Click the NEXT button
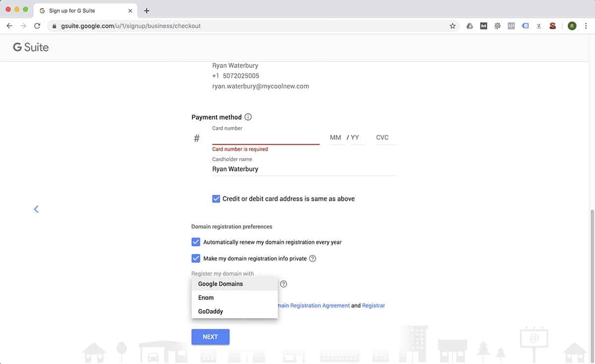The height and width of the screenshot is (364, 595). coord(210,337)
